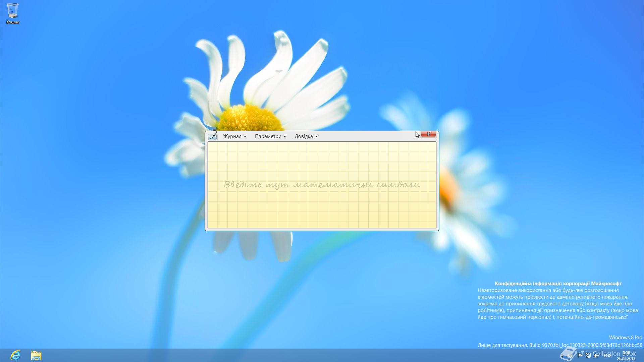The height and width of the screenshot is (362, 644).
Task: Click the math writing area to start input
Action: 322,185
